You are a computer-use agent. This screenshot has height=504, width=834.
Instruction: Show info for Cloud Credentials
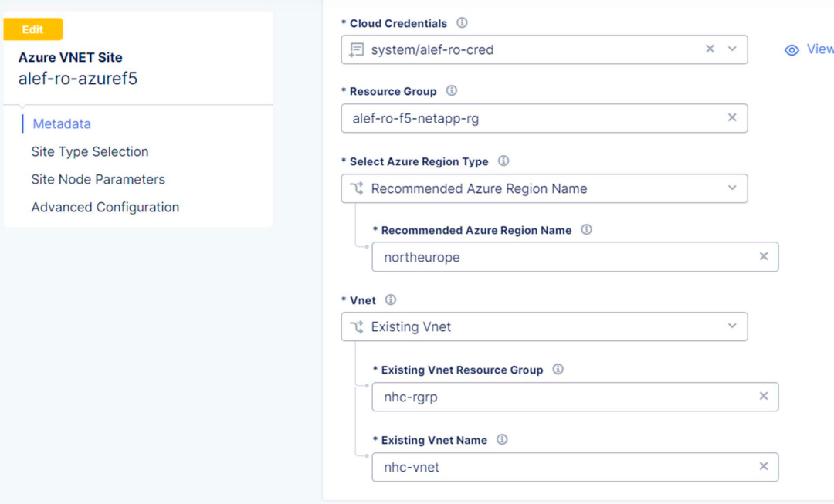463,23
